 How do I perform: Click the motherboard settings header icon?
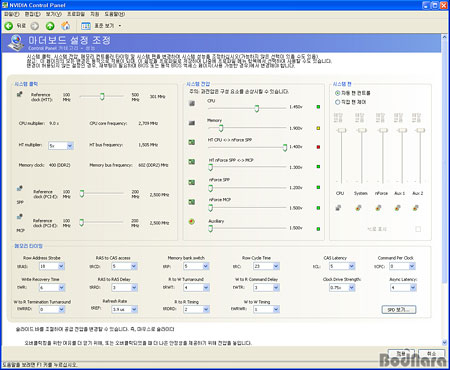coord(15,43)
